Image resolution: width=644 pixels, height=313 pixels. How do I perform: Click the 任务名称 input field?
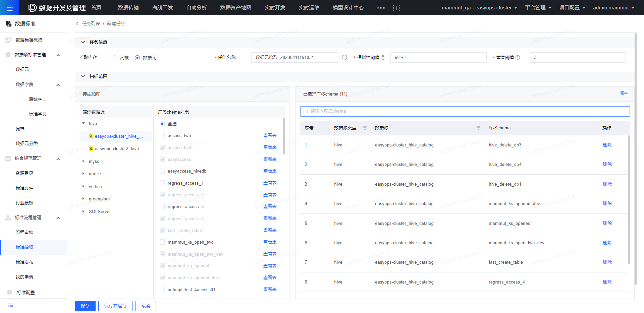click(294, 57)
